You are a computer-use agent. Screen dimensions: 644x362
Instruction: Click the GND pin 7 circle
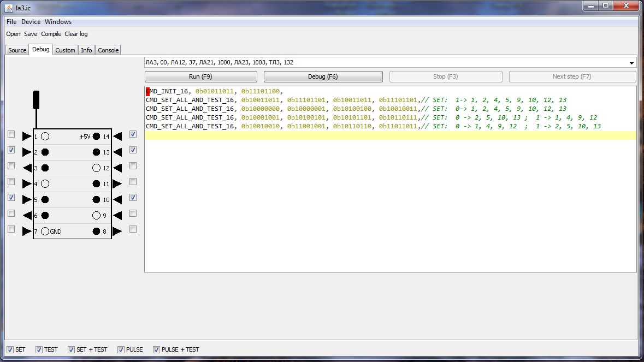pyautogui.click(x=45, y=232)
